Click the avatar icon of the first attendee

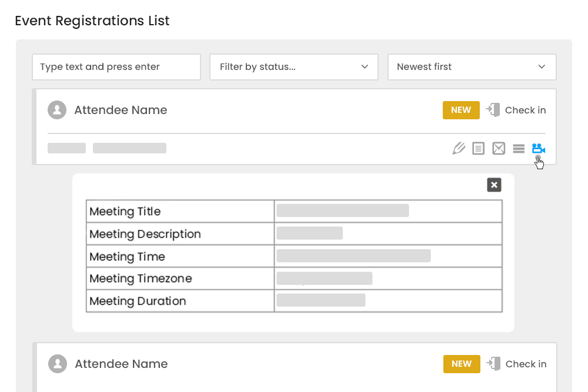point(57,110)
